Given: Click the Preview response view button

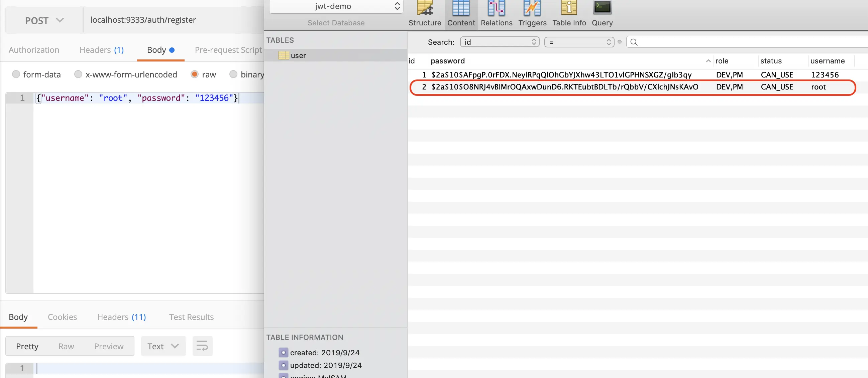Looking at the screenshot, I should tap(108, 346).
